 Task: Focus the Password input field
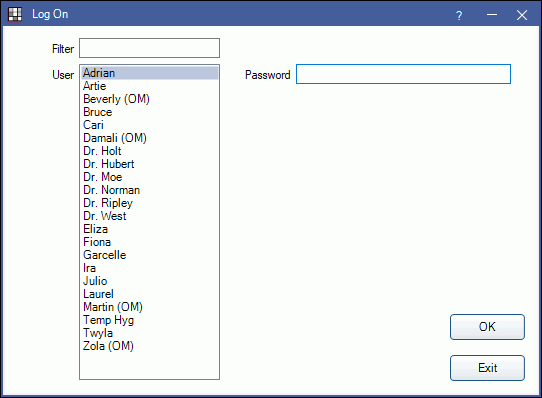pos(403,74)
